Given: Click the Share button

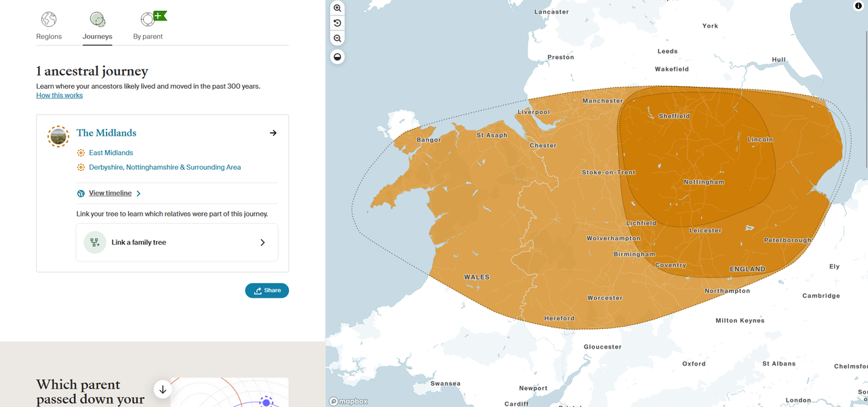Looking at the screenshot, I should [267, 290].
